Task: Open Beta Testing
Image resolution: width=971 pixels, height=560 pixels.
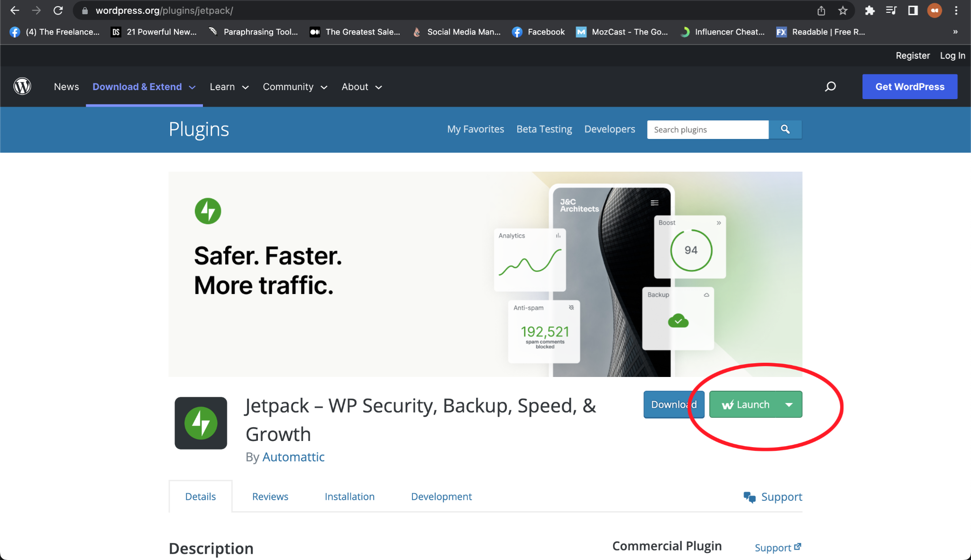Action: click(x=544, y=129)
